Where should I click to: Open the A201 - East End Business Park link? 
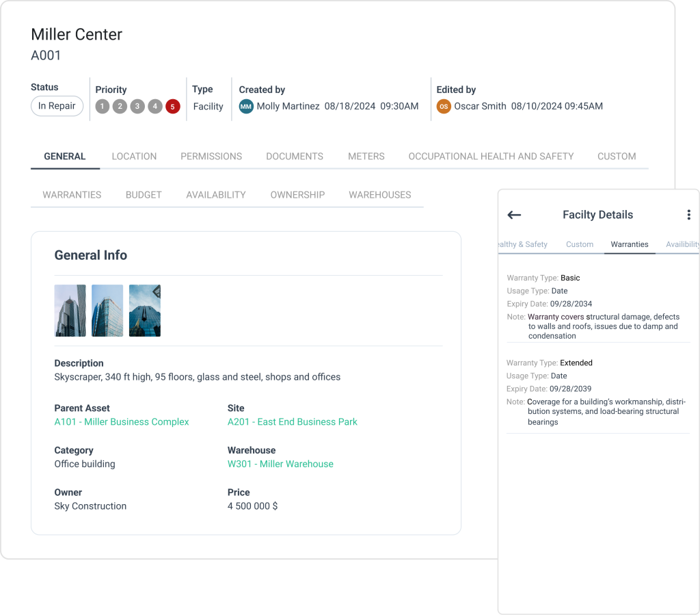(293, 422)
